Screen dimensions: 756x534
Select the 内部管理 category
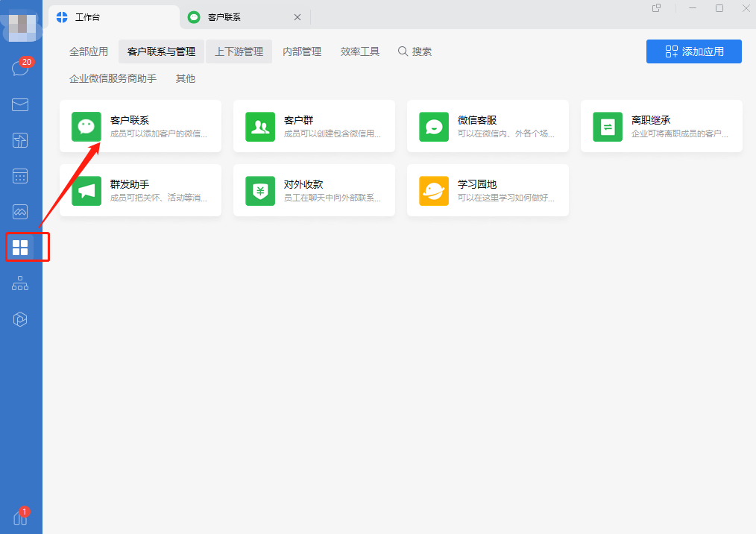coord(302,51)
